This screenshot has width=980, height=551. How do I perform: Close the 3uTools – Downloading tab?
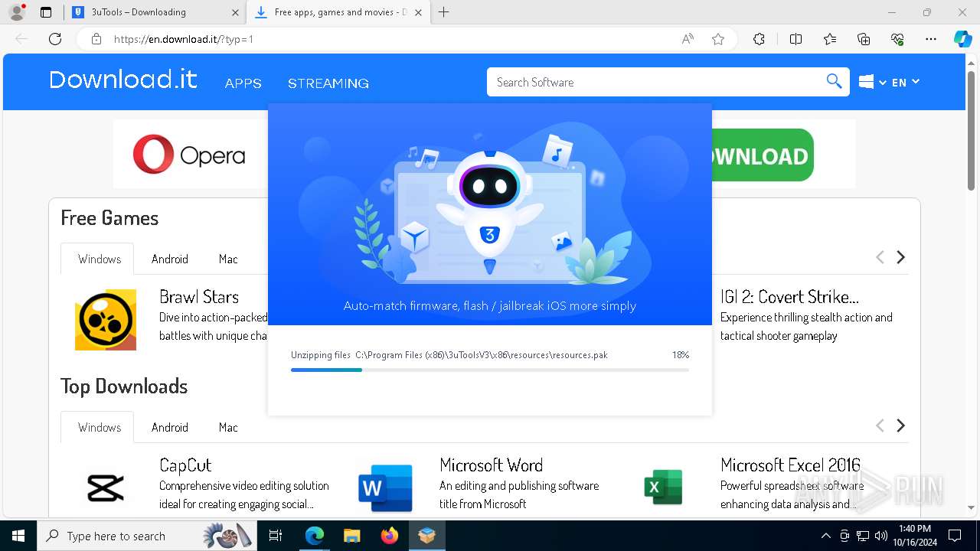pos(235,12)
